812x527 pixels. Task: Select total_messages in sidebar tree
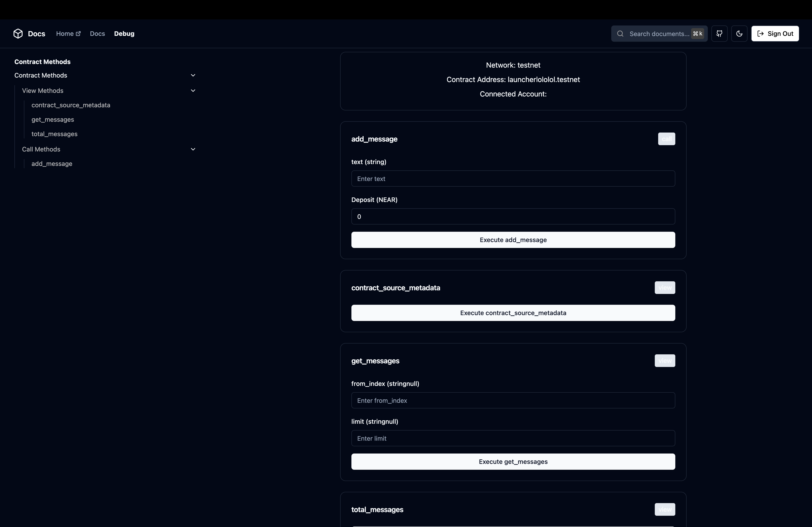[x=54, y=134]
